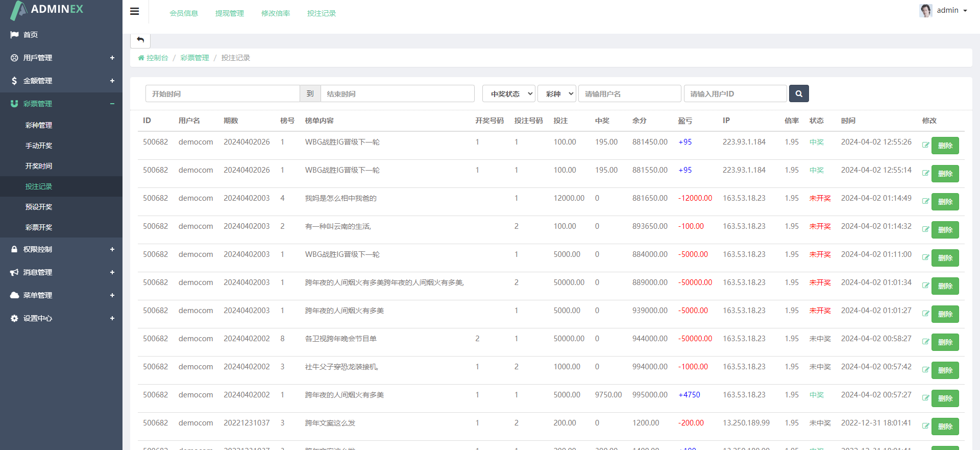The height and width of the screenshot is (450, 980).
Task: Click the back arrow button
Action: [140, 40]
